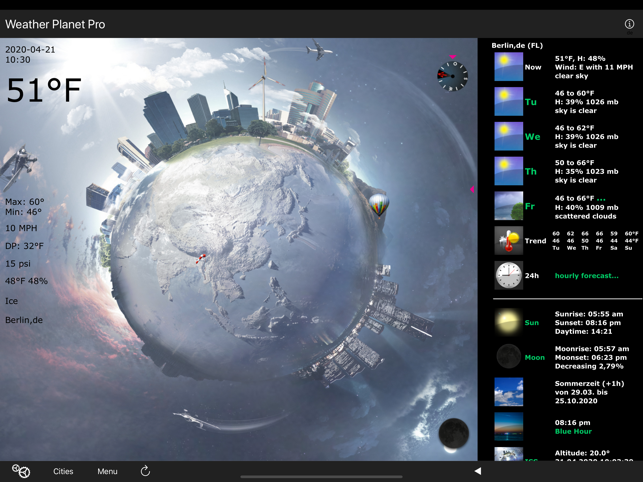Tap the Ice label
643x482 pixels.
point(11,301)
